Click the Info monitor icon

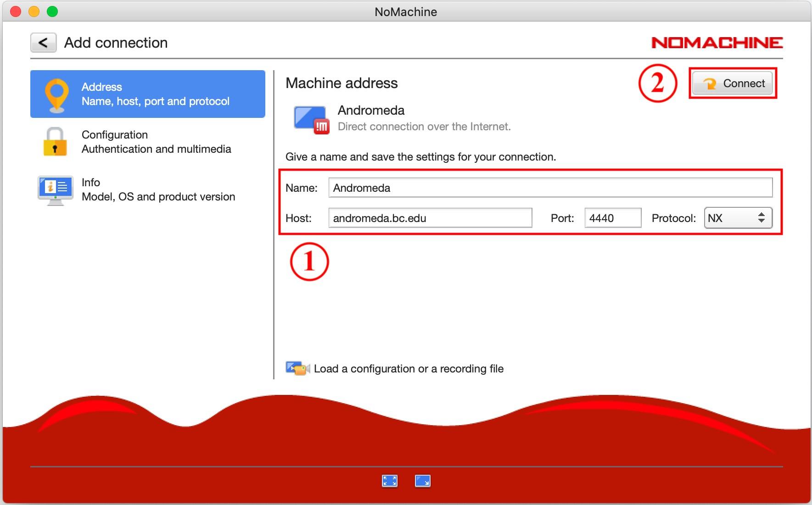coord(55,189)
